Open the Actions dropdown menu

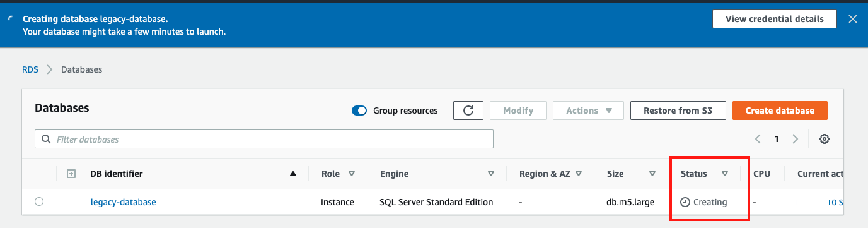pyautogui.click(x=588, y=111)
